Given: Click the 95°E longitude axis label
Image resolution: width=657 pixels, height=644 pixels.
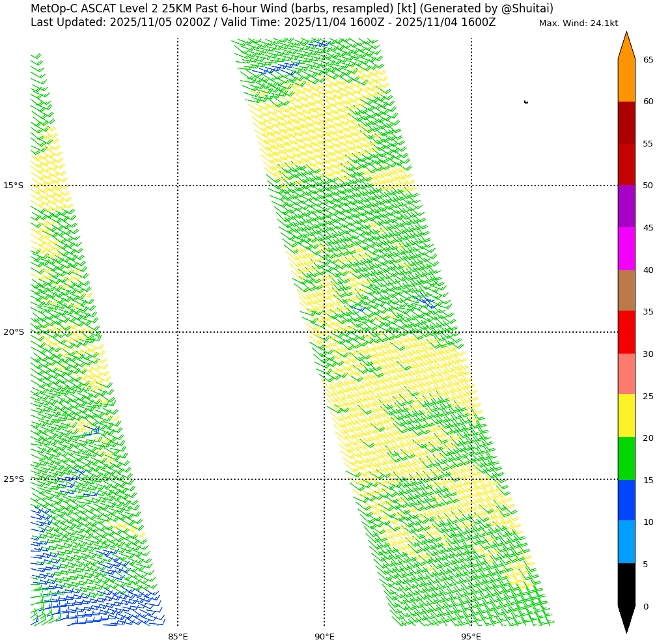Looking at the screenshot, I should click(x=471, y=636).
